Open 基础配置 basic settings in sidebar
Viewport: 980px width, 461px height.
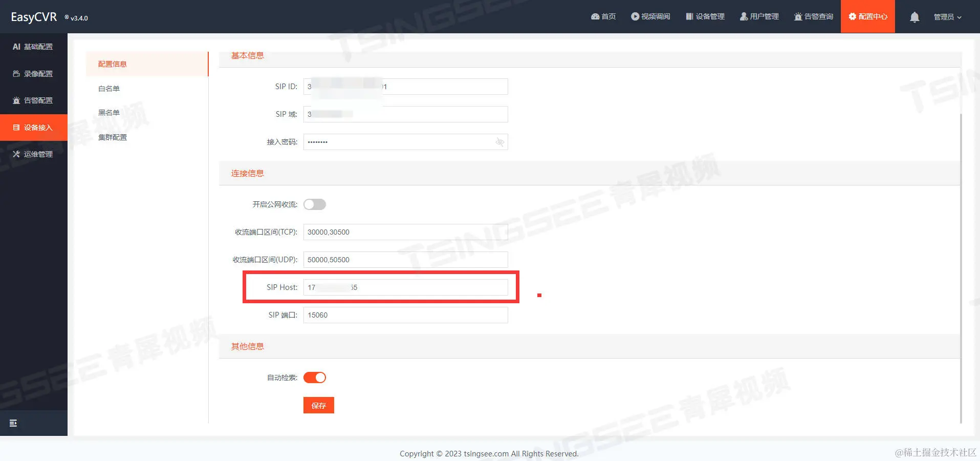(34, 47)
